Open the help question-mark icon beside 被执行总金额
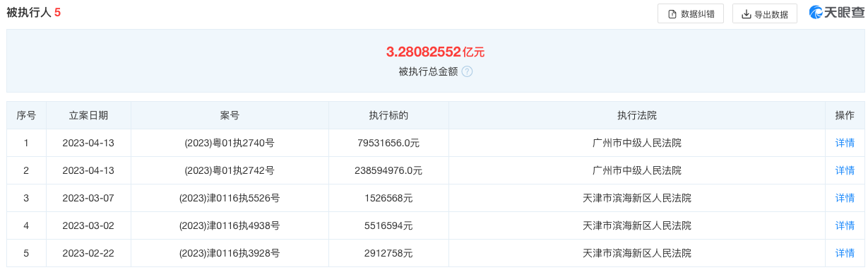Image resolution: width=868 pixels, height=270 pixels. (x=467, y=71)
